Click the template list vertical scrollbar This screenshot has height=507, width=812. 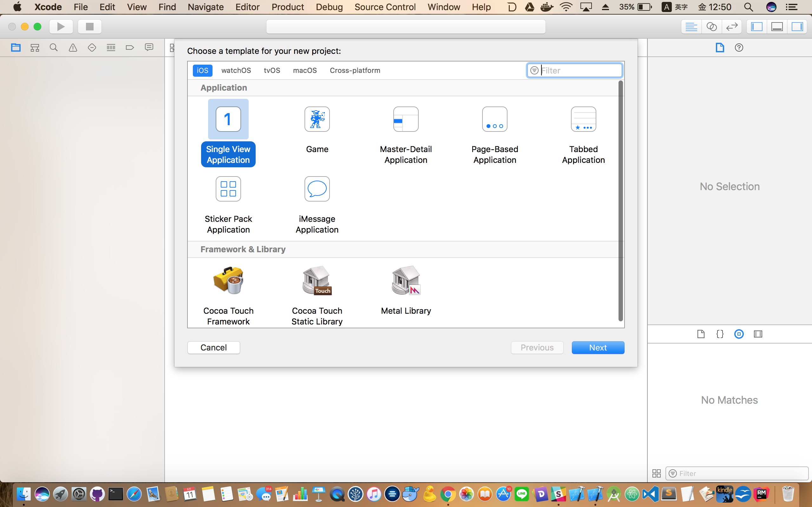(x=620, y=201)
